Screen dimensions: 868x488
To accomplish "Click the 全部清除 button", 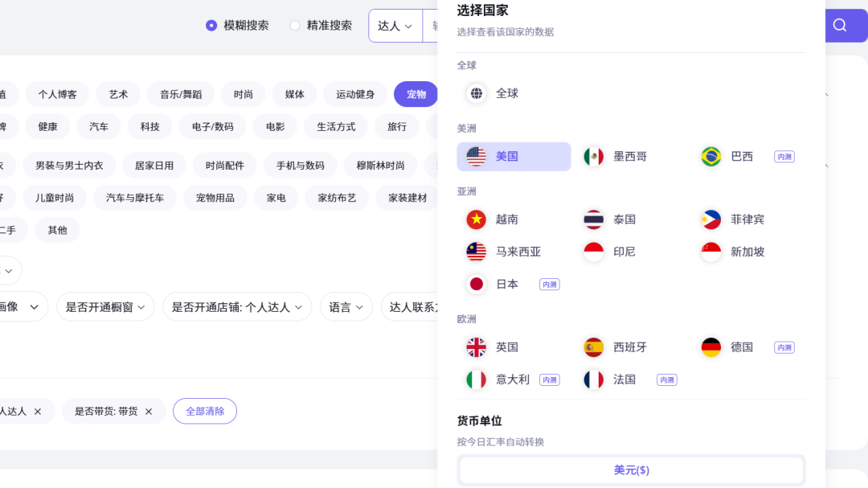I will (205, 411).
